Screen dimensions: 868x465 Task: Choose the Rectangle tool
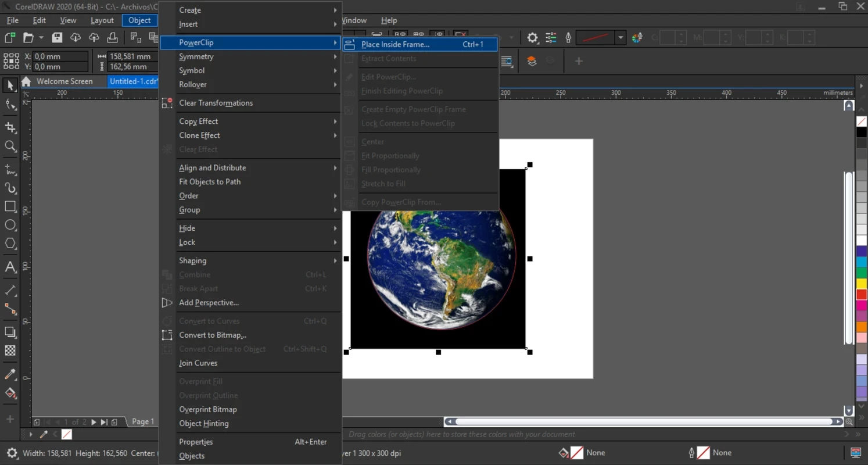pos(10,207)
